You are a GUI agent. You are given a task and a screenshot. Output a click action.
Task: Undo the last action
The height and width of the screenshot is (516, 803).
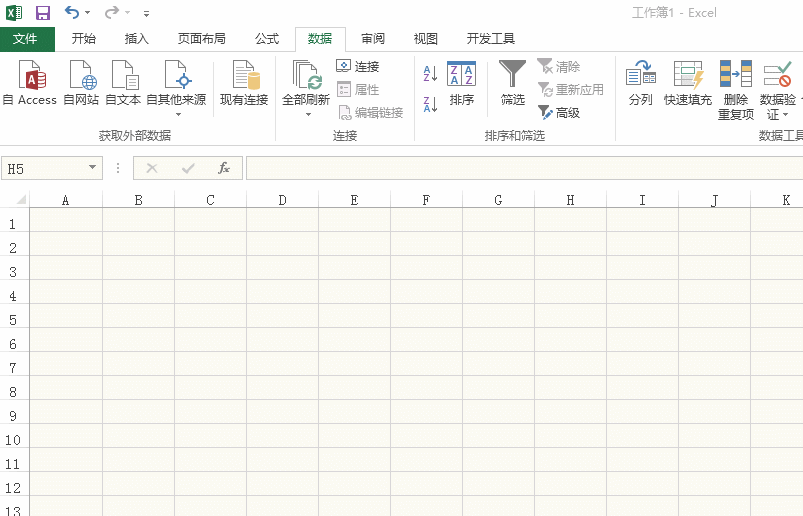coord(72,12)
